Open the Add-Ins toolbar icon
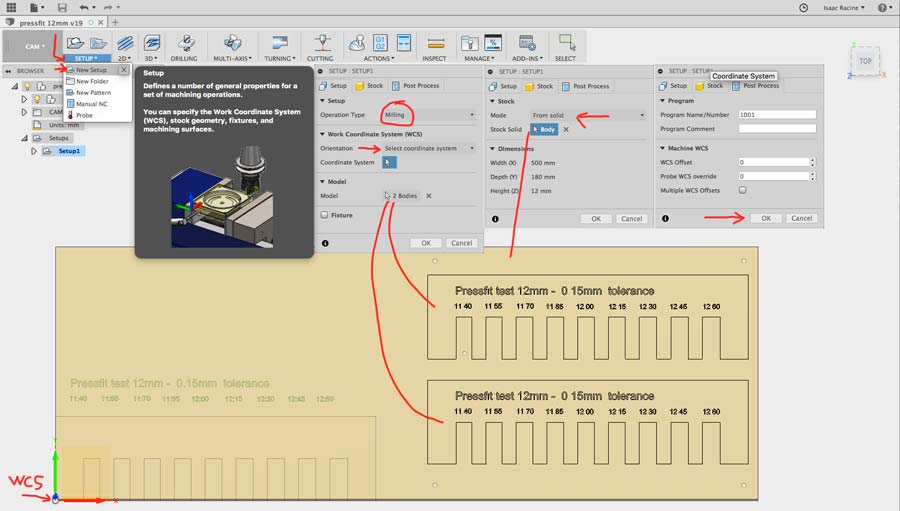The height and width of the screenshot is (511, 900). coord(527,43)
